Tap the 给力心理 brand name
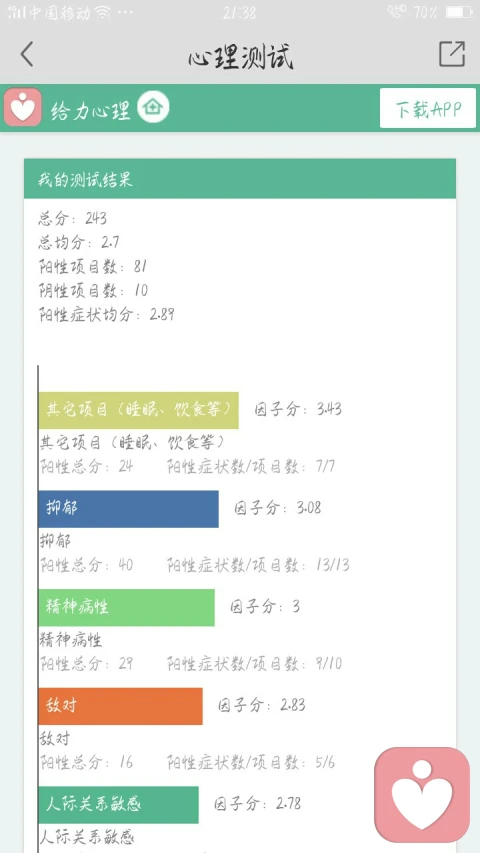 tap(90, 110)
